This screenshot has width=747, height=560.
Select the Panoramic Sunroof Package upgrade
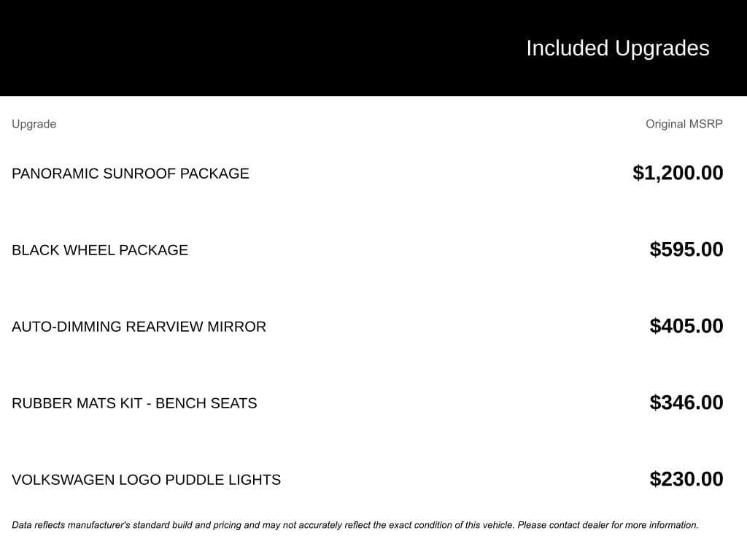coord(130,174)
